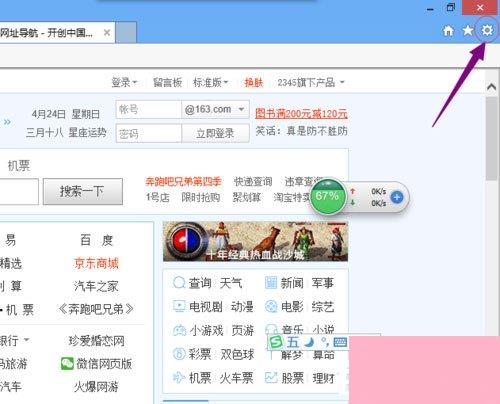This screenshot has width=500, height=404.
Task: Click the double-arrow expander left of the date
Action: click(7, 122)
